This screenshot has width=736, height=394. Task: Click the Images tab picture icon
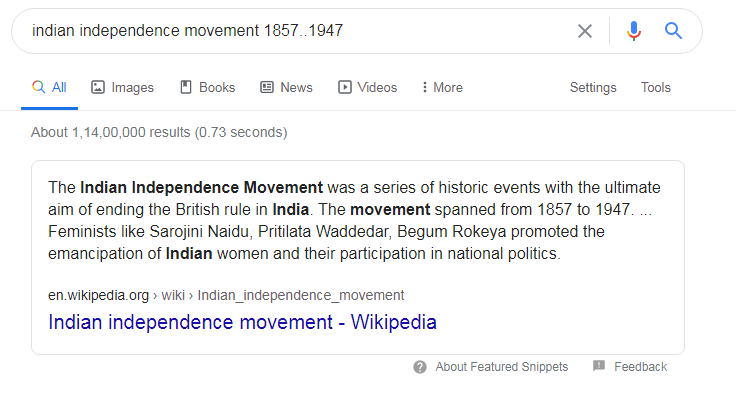(x=98, y=87)
